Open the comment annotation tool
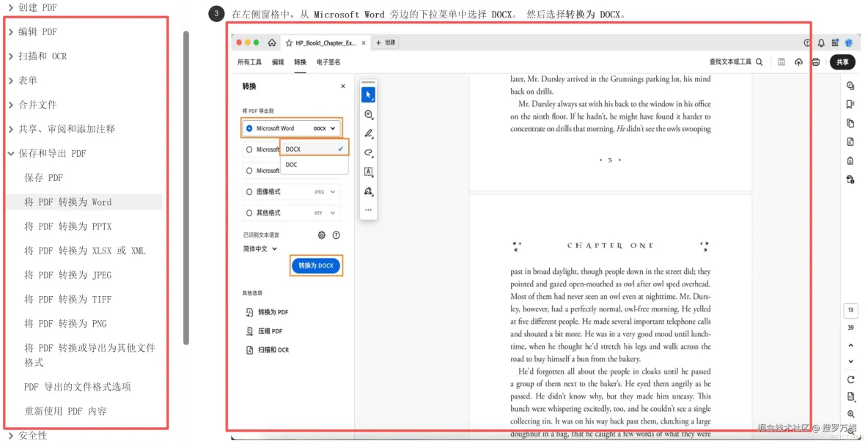 [x=368, y=115]
